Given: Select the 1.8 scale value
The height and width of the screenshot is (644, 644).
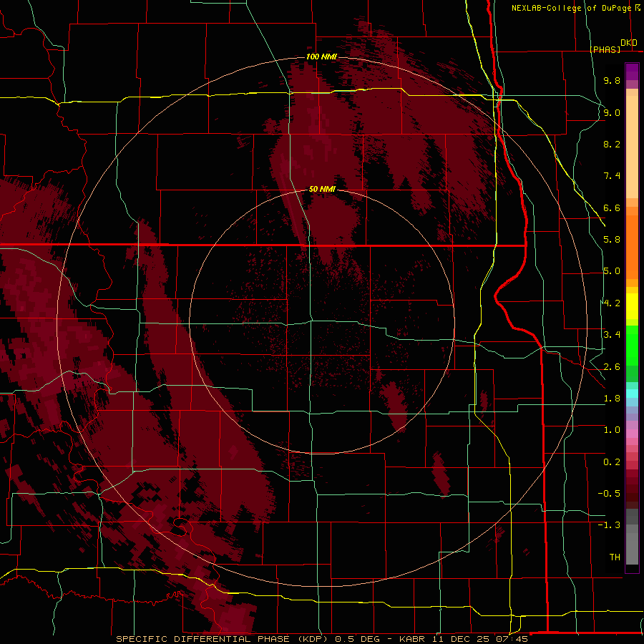Looking at the screenshot, I should click(x=612, y=399).
